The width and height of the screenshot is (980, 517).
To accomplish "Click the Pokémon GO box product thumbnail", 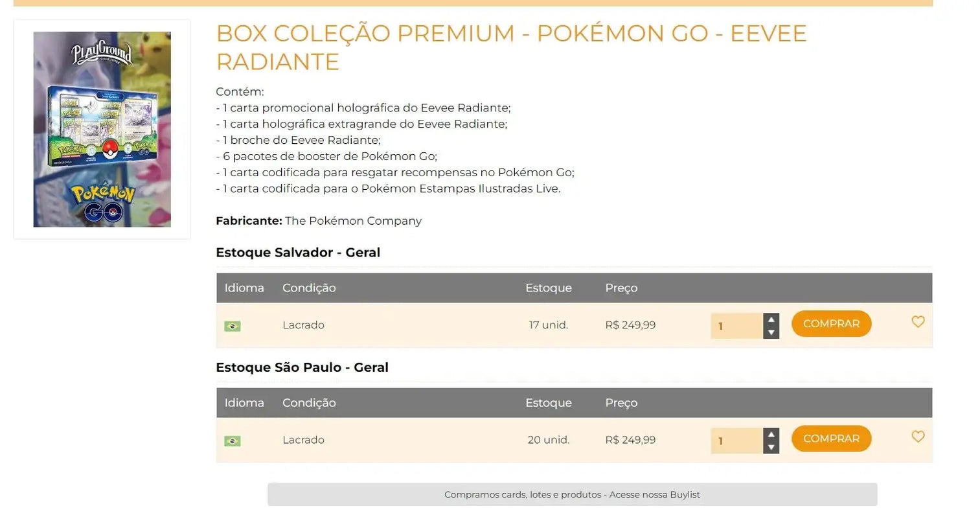I will click(x=102, y=129).
